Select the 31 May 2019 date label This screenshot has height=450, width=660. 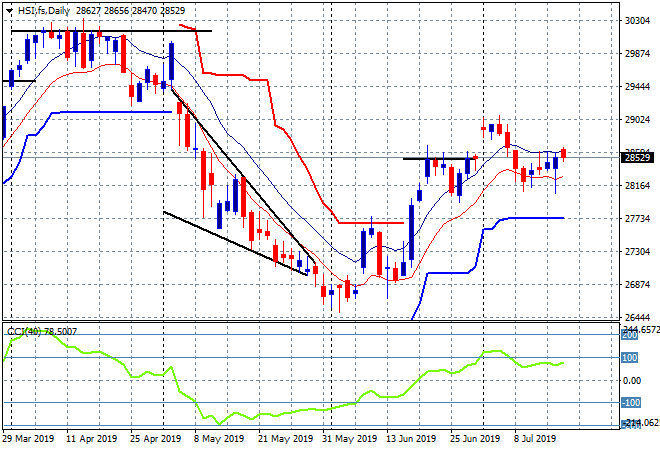tap(350, 438)
